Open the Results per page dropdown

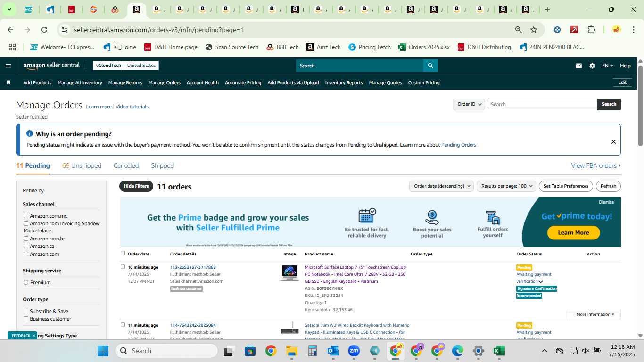506,186
